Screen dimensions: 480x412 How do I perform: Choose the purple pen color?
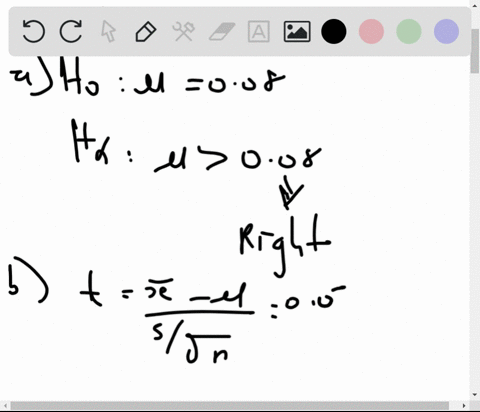click(447, 31)
